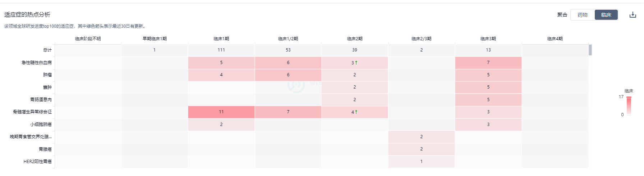Switch aggregation to 临床
The width and height of the screenshot is (644, 176).
coord(606,15)
